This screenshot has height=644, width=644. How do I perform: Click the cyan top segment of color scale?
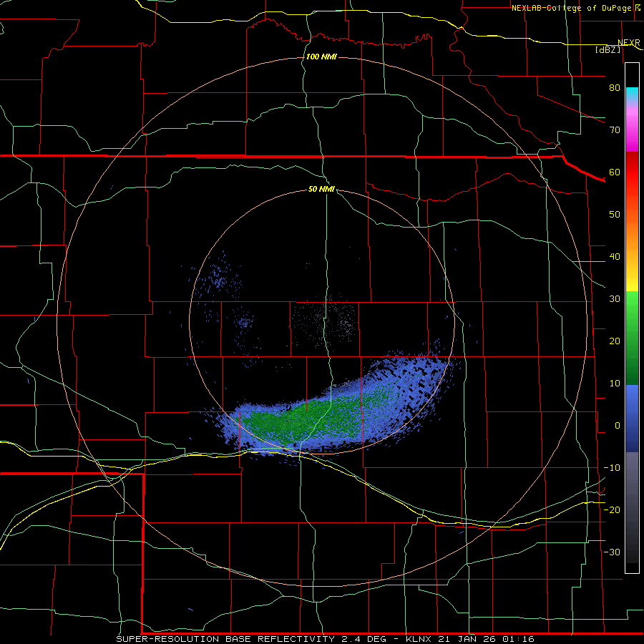(632, 94)
